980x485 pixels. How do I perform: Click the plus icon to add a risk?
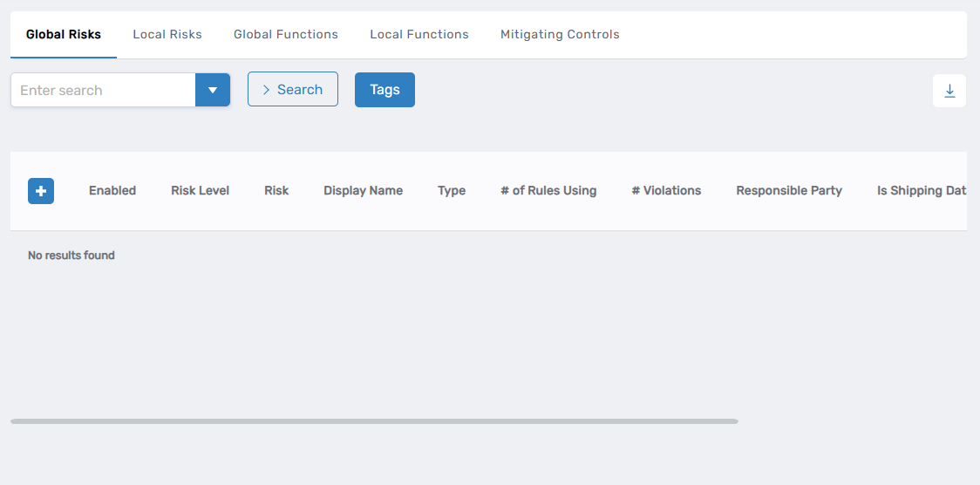click(41, 191)
